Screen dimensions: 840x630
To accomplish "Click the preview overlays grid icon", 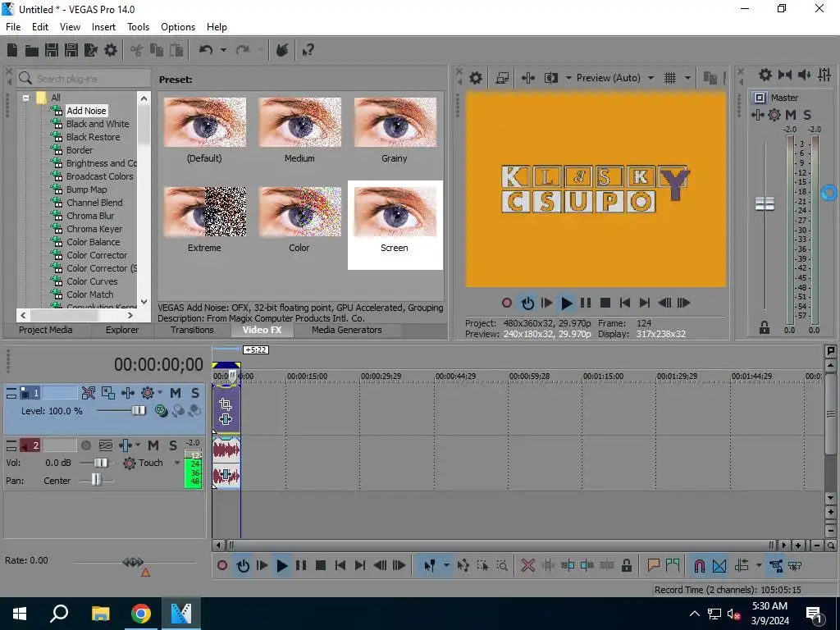I will (669, 78).
